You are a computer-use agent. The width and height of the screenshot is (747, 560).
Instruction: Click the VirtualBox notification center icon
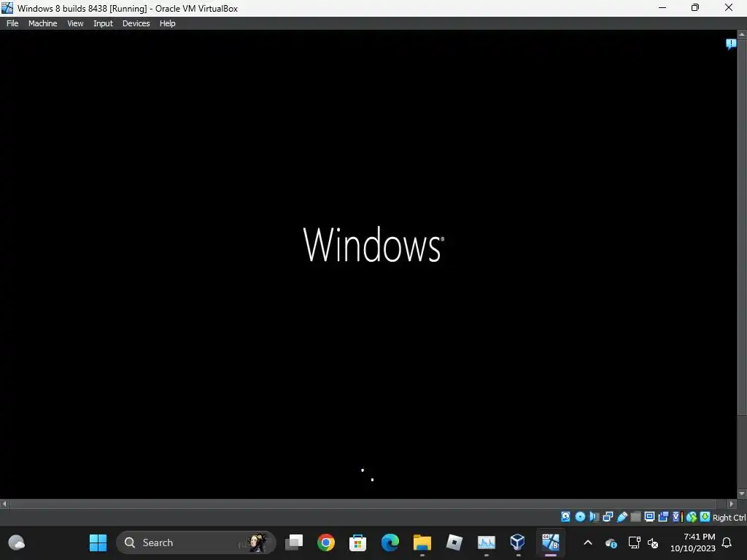tap(731, 44)
